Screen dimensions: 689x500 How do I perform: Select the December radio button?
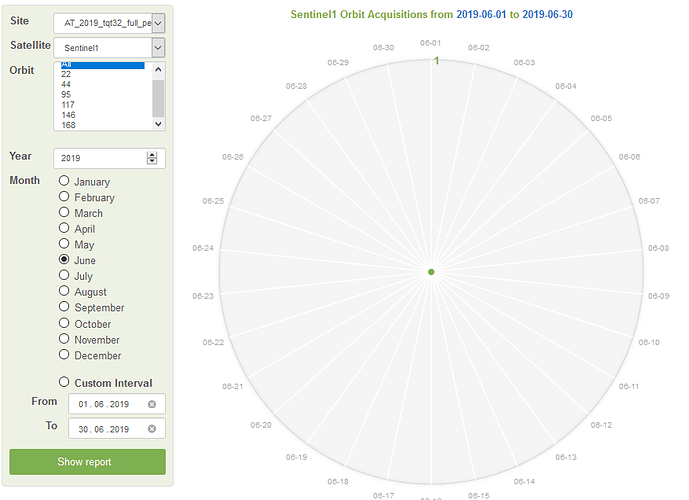pyautogui.click(x=64, y=355)
